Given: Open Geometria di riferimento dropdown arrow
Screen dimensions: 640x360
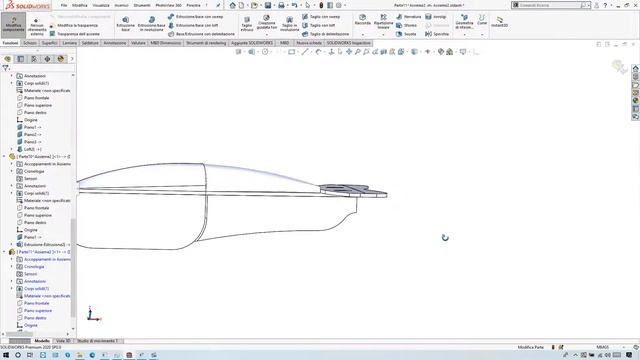Looking at the screenshot, I should pyautogui.click(x=464, y=35).
